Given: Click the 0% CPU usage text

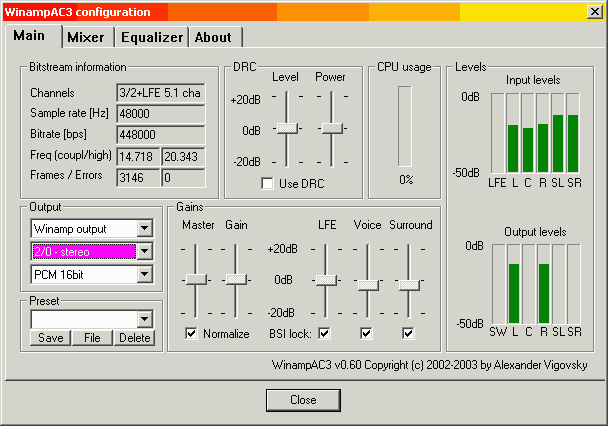Looking at the screenshot, I should point(406,180).
